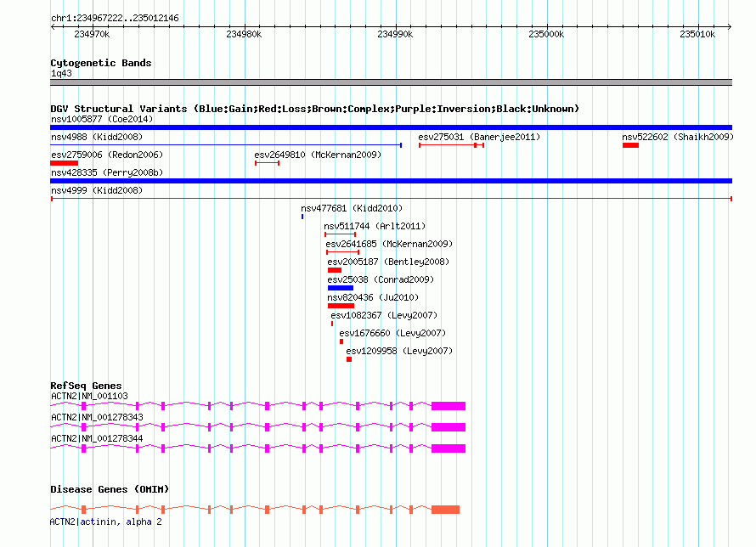Click the esv2649810 (McKernan2009) label

point(317,155)
